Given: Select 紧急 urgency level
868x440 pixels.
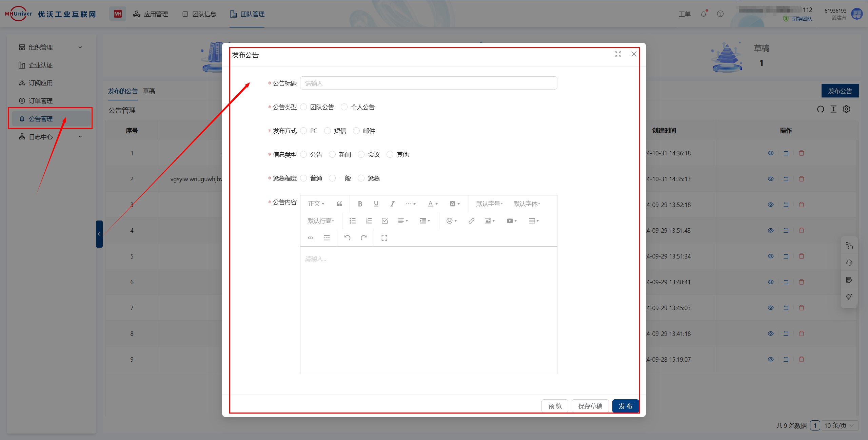Looking at the screenshot, I should (361, 178).
